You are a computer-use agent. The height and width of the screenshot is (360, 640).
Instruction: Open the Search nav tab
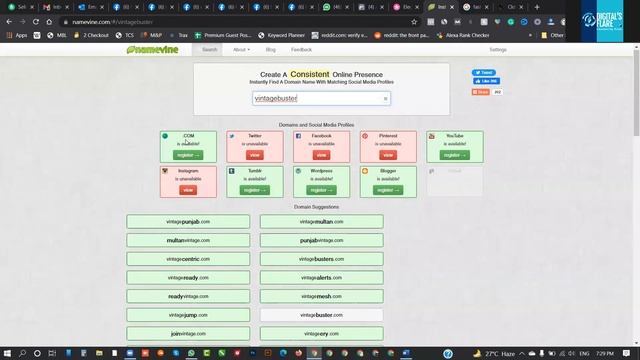[209, 49]
